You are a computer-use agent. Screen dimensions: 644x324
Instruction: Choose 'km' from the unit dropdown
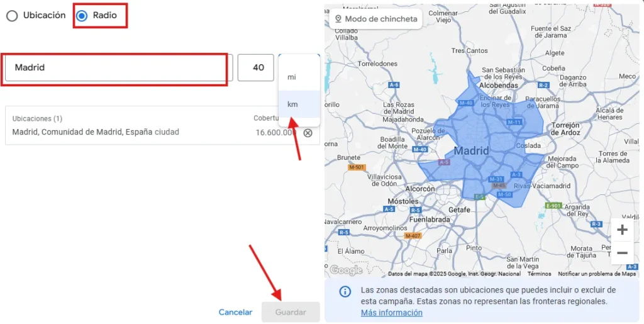tap(292, 104)
